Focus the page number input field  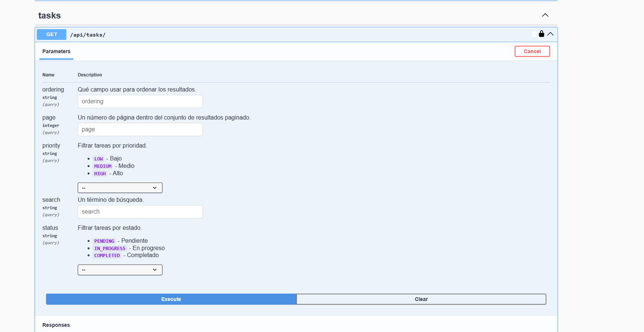140,130
